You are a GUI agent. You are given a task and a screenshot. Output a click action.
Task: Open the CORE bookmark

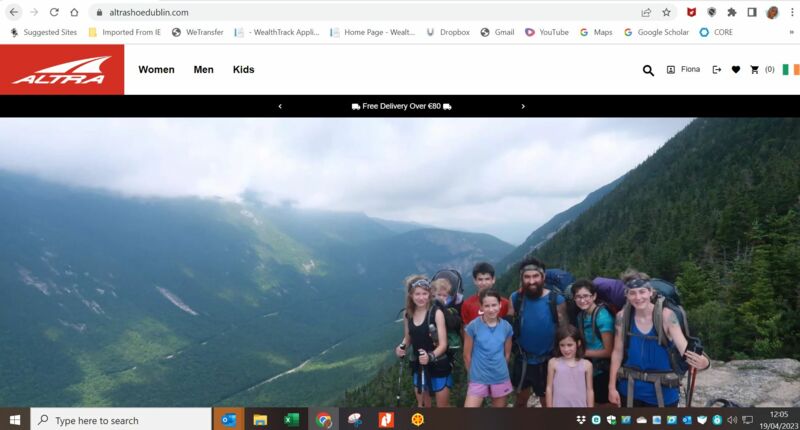(x=716, y=32)
